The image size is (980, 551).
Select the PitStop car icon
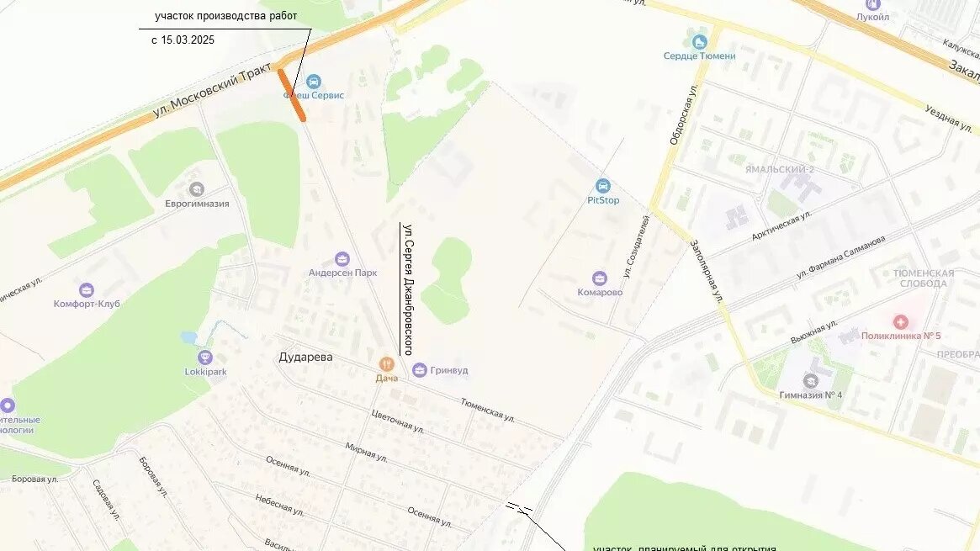point(602,186)
